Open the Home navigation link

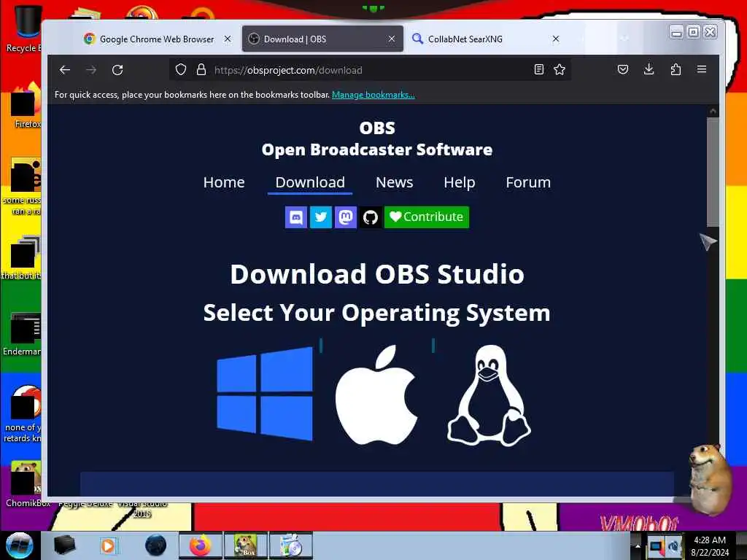point(224,182)
